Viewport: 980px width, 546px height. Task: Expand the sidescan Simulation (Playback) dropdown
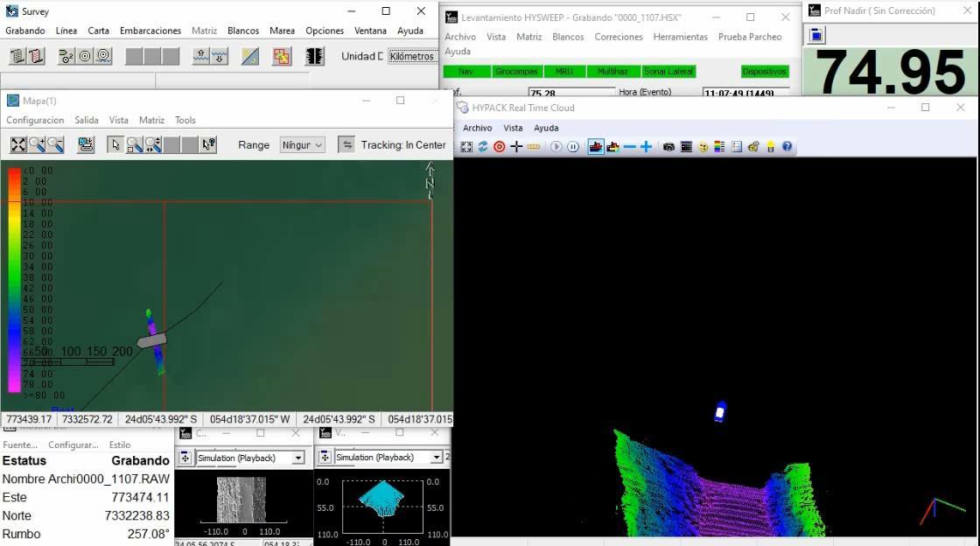(x=297, y=458)
